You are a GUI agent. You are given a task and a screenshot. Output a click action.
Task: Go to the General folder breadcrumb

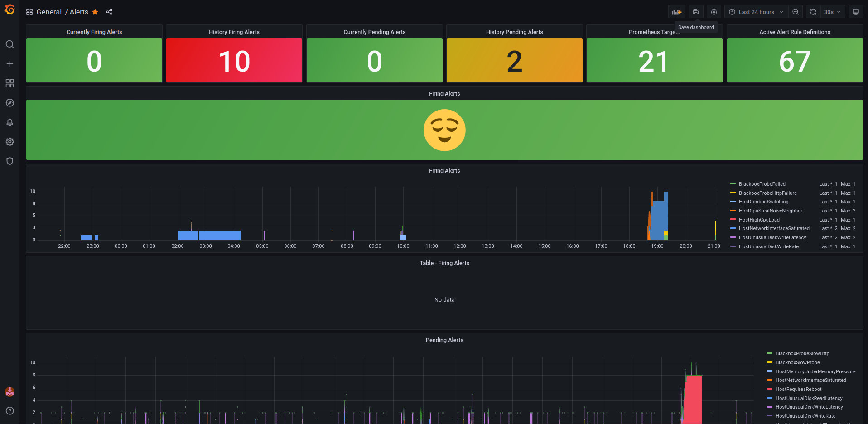[49, 12]
